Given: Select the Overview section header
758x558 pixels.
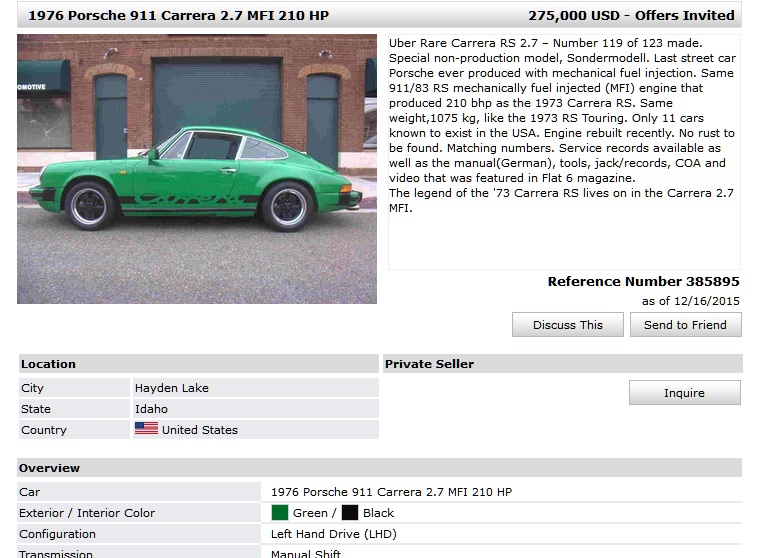Looking at the screenshot, I should [x=379, y=468].
